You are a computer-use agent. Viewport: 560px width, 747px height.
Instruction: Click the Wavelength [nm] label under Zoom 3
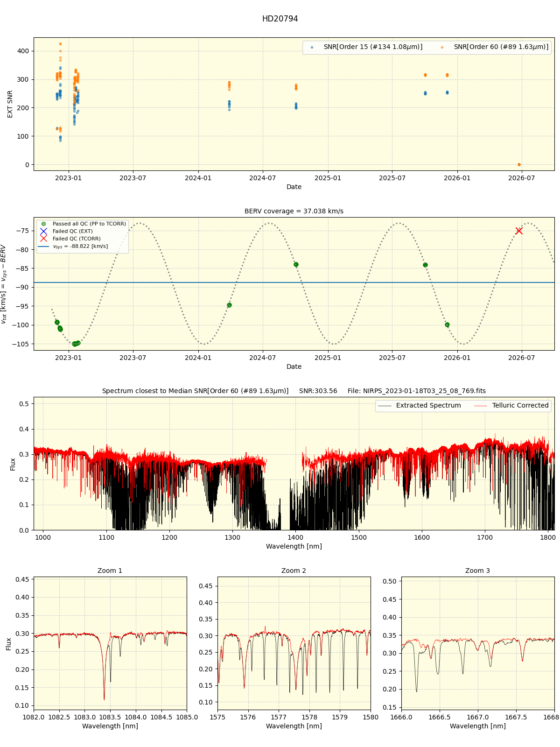(x=478, y=726)
